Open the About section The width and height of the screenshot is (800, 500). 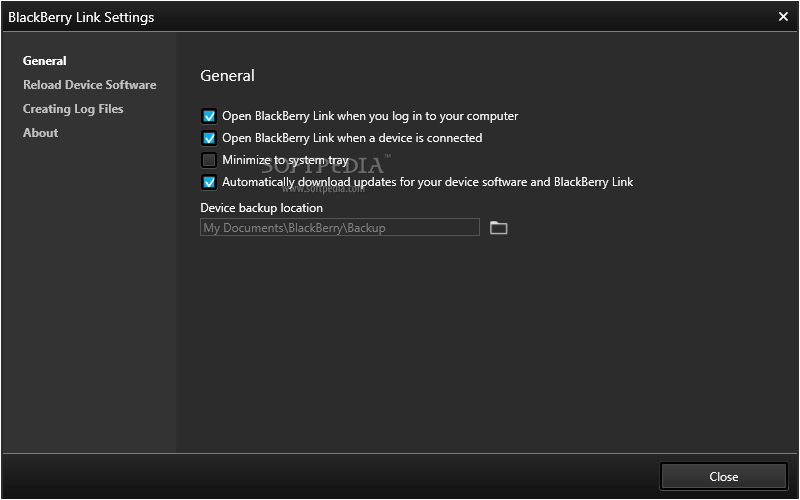(x=40, y=133)
